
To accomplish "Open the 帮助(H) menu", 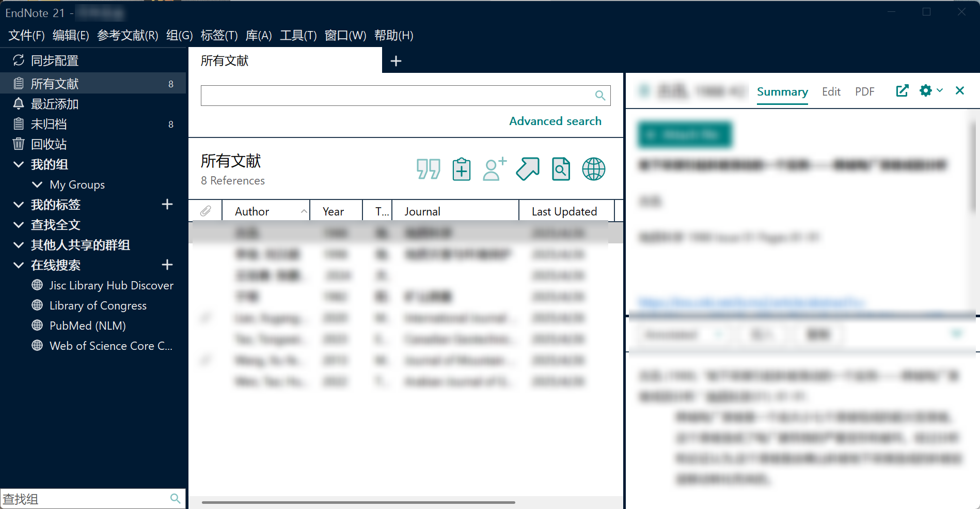I will pos(393,35).
